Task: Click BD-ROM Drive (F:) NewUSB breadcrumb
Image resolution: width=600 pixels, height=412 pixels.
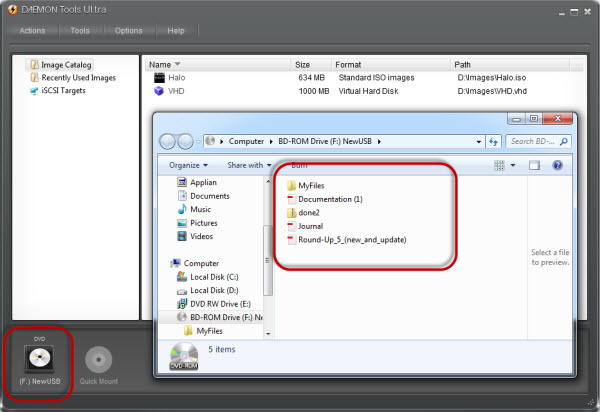Action: (325, 142)
